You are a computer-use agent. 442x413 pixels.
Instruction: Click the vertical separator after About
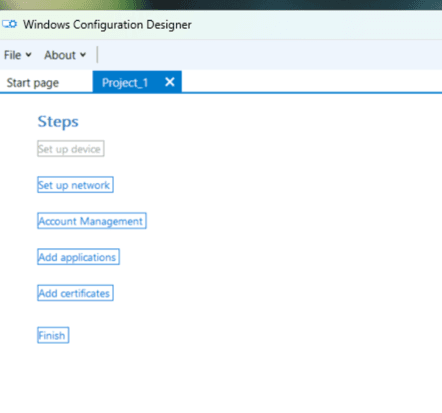coord(97,55)
